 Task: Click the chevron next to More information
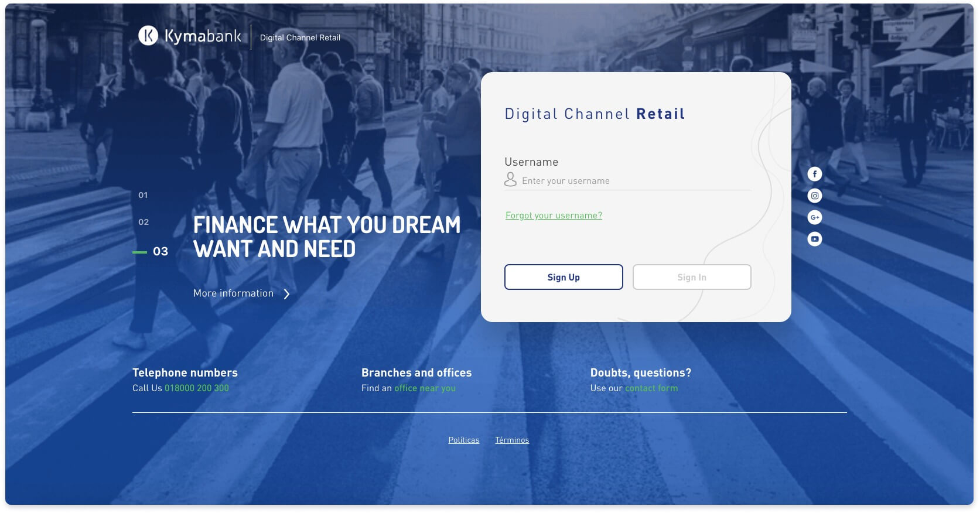(286, 294)
